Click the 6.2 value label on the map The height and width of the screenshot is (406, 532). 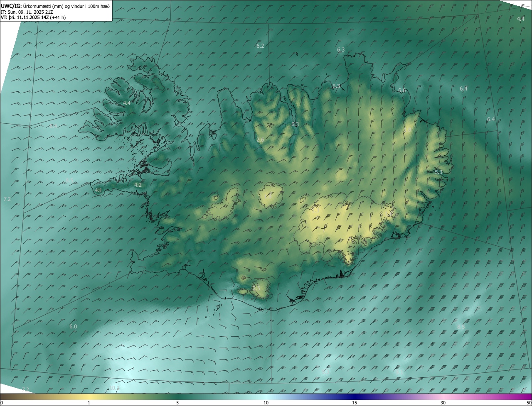click(260, 46)
